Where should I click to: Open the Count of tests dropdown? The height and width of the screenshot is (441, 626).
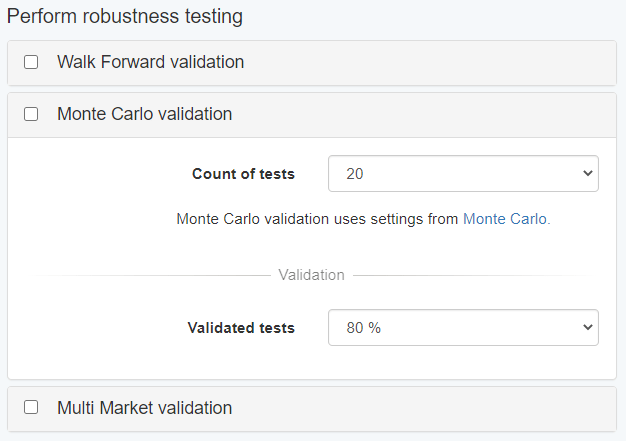[462, 174]
